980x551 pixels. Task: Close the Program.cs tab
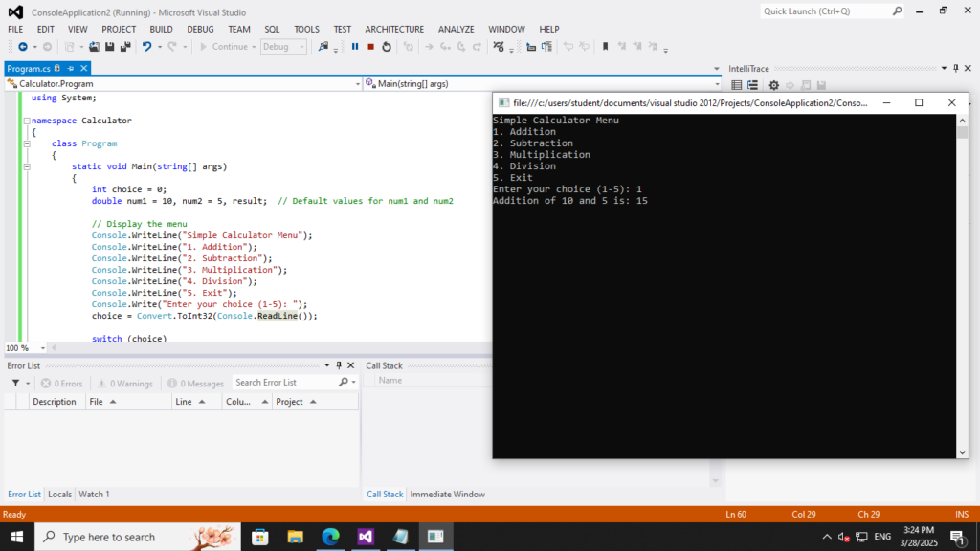(x=84, y=68)
